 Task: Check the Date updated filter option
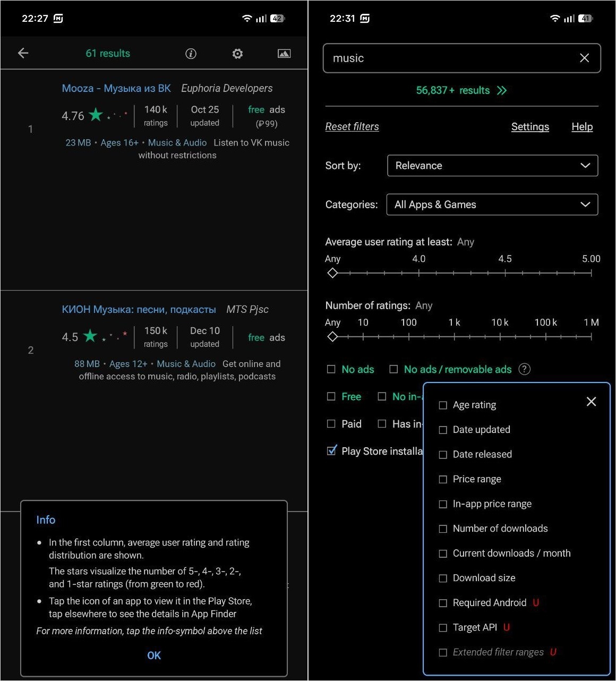[443, 430]
